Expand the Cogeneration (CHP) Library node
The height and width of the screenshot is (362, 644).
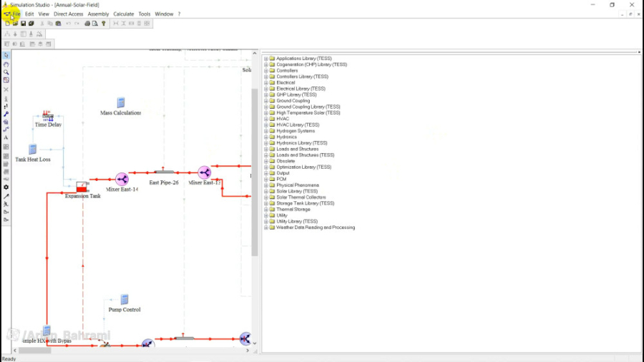[266, 65]
